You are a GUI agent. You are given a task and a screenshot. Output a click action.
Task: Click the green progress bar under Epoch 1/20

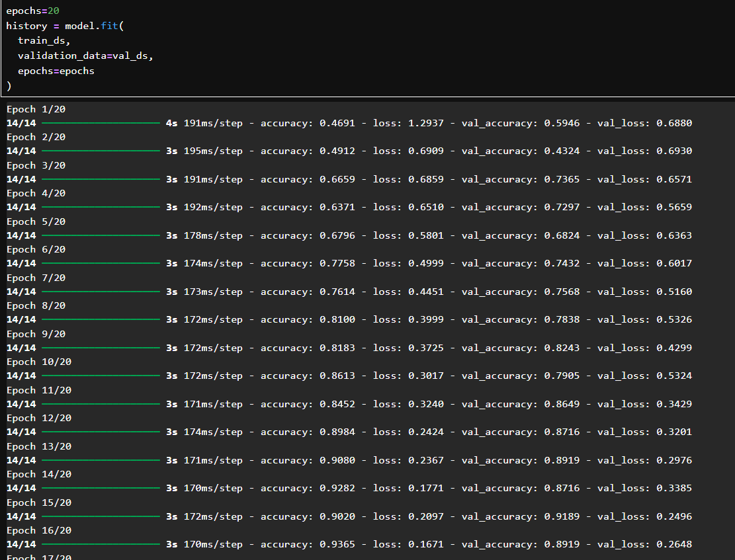101,123
